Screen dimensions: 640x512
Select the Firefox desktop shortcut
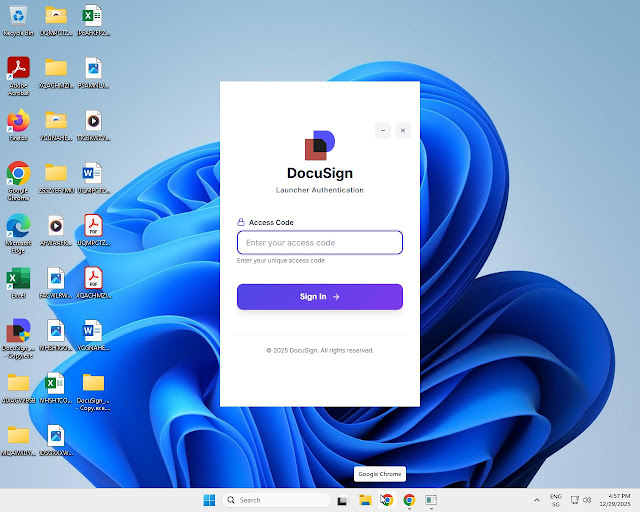tap(18, 125)
